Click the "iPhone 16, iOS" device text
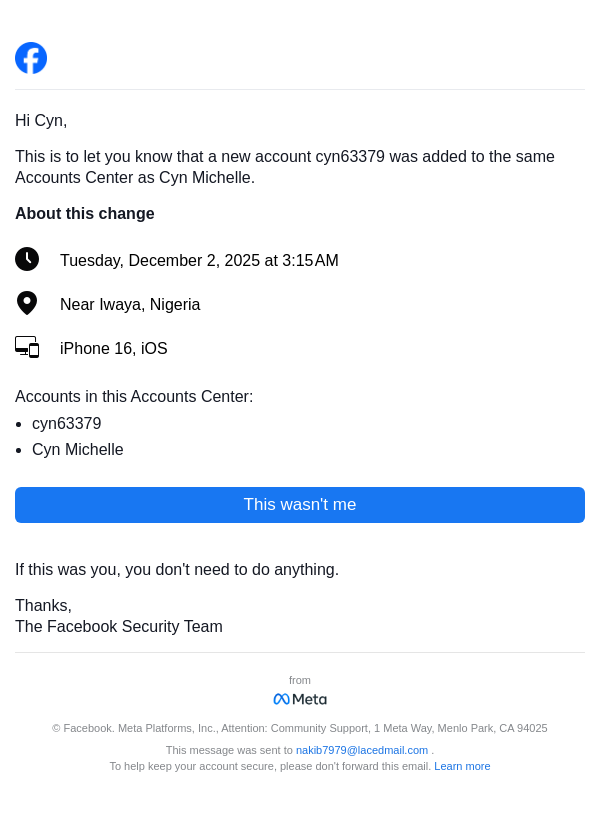This screenshot has height=822, width=600. click(x=114, y=348)
